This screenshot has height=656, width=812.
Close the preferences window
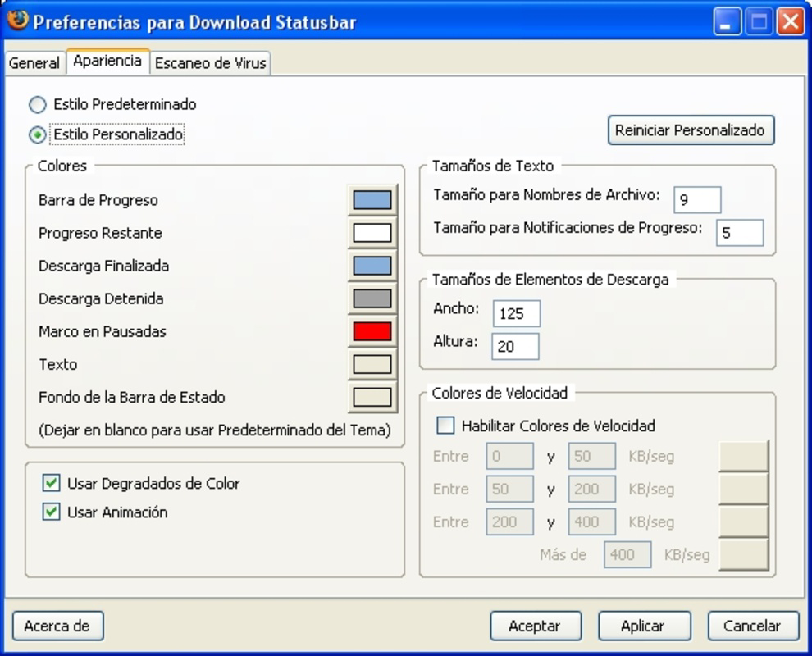[x=790, y=22]
